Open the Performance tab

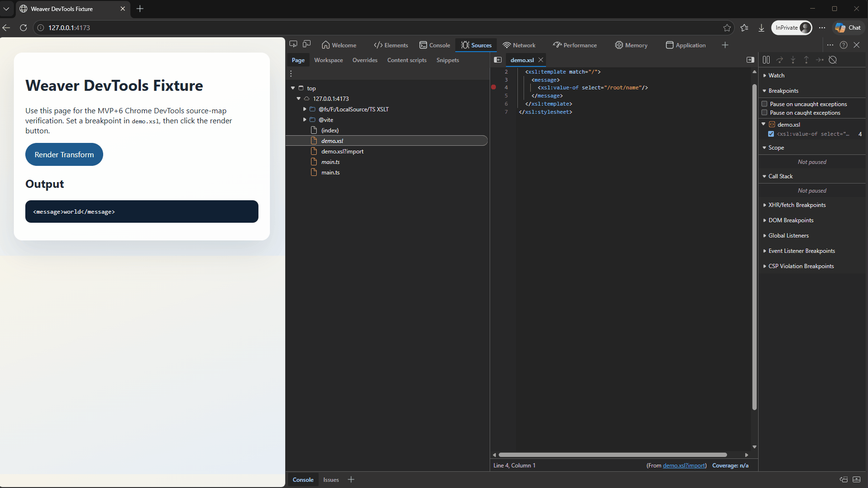point(575,45)
